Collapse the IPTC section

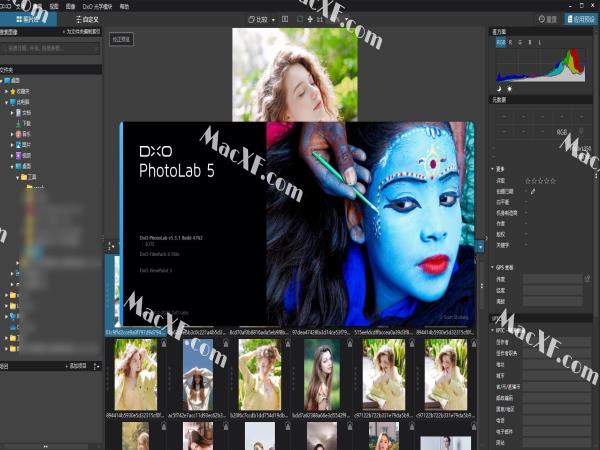click(x=492, y=330)
